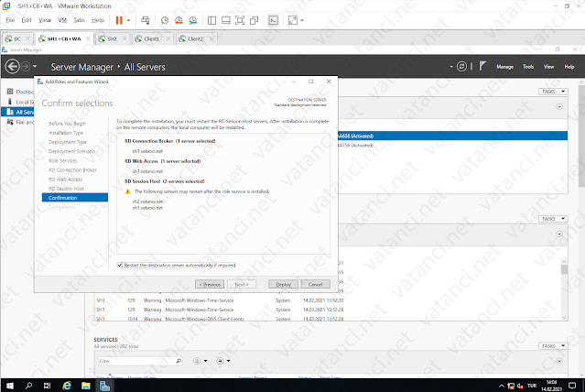Open Services saved queries dropdown
The height and width of the screenshot is (392, 585).
223,361
